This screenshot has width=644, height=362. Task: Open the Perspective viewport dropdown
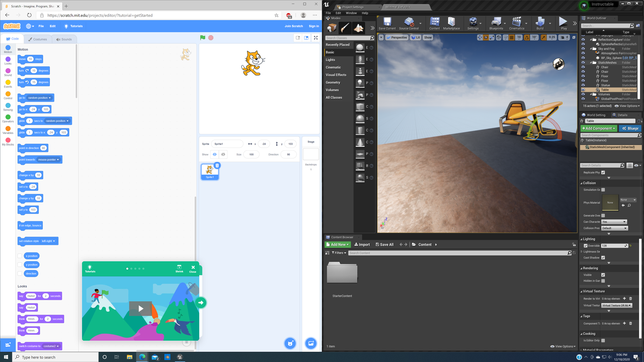coord(397,37)
